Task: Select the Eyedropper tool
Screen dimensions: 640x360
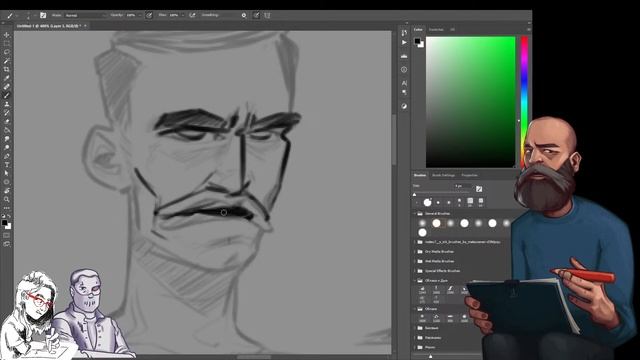Action: tap(7, 78)
